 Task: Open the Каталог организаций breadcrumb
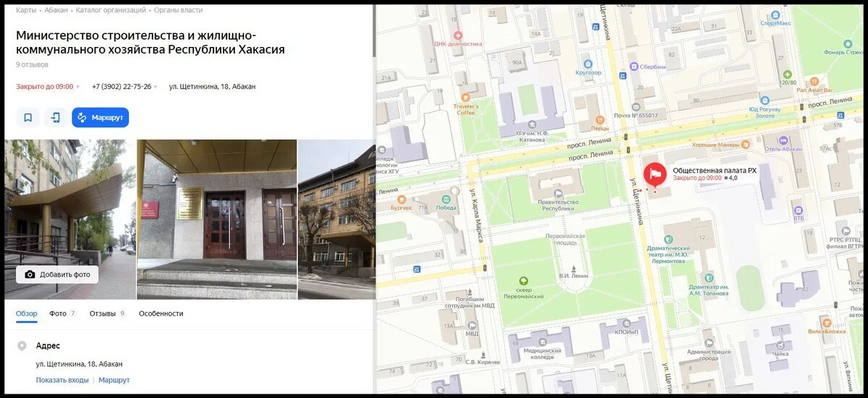[x=109, y=10]
